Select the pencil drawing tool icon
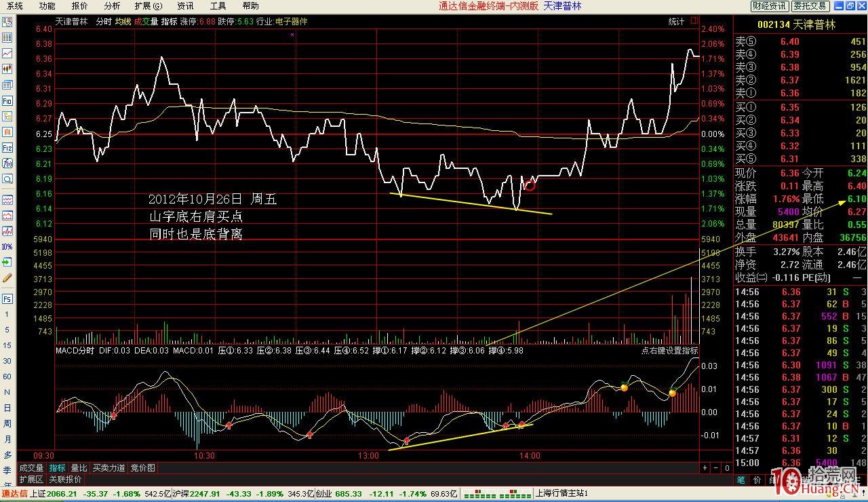The width and height of the screenshot is (868, 502). click(7, 277)
